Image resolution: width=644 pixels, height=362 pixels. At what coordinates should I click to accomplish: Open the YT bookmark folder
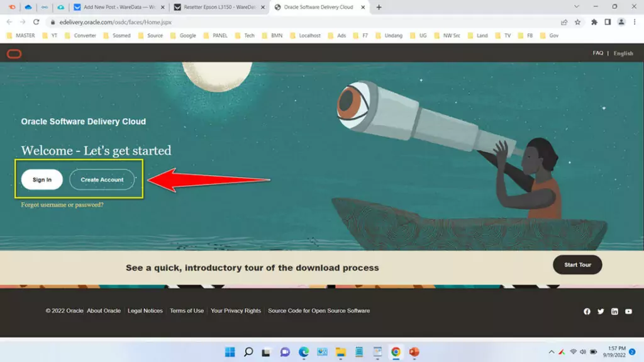tap(50, 35)
